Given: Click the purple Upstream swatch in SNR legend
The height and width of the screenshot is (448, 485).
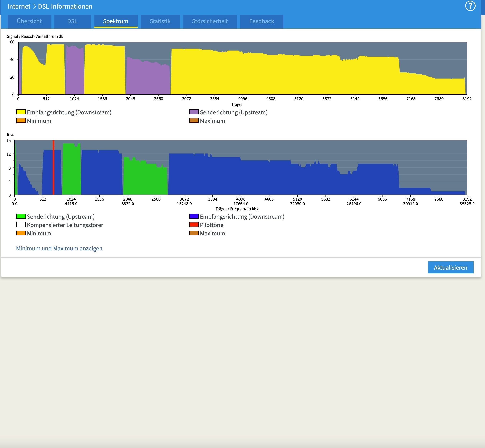Looking at the screenshot, I should tap(194, 112).
